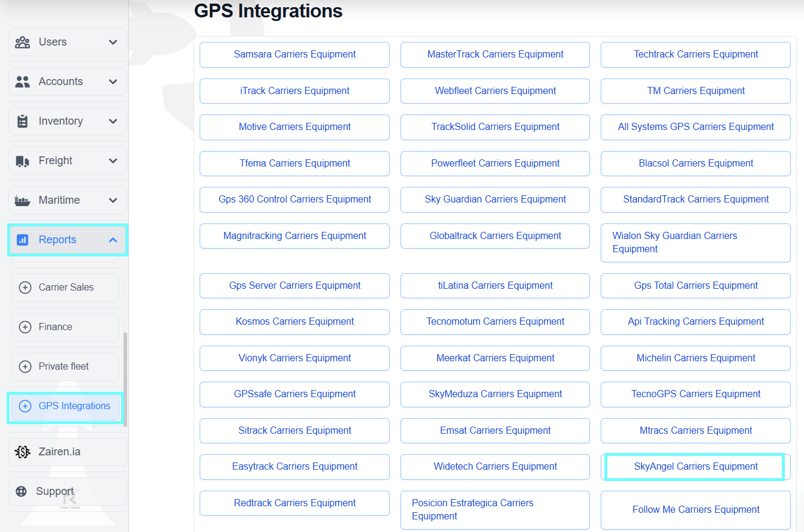Open Michelin Carriers Equipment
Screen dimensions: 804x532
point(695,358)
